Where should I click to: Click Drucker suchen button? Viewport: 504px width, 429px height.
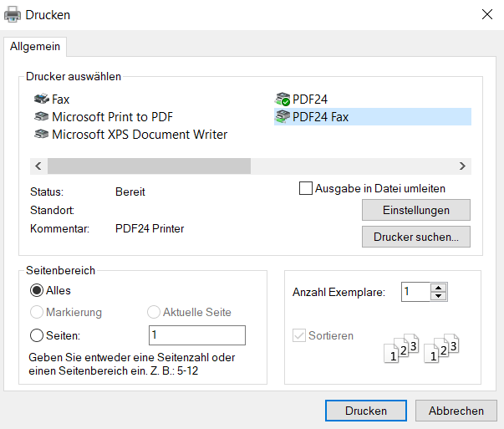(x=415, y=237)
